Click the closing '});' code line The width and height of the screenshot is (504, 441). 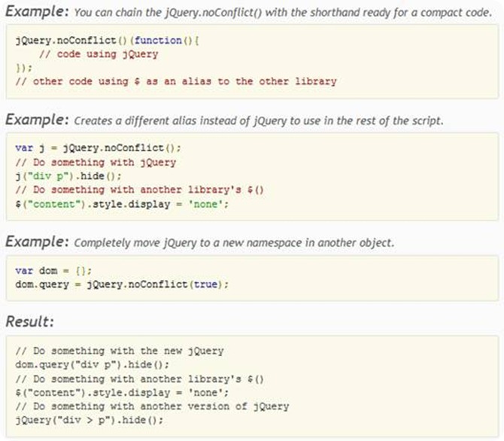tap(24, 68)
